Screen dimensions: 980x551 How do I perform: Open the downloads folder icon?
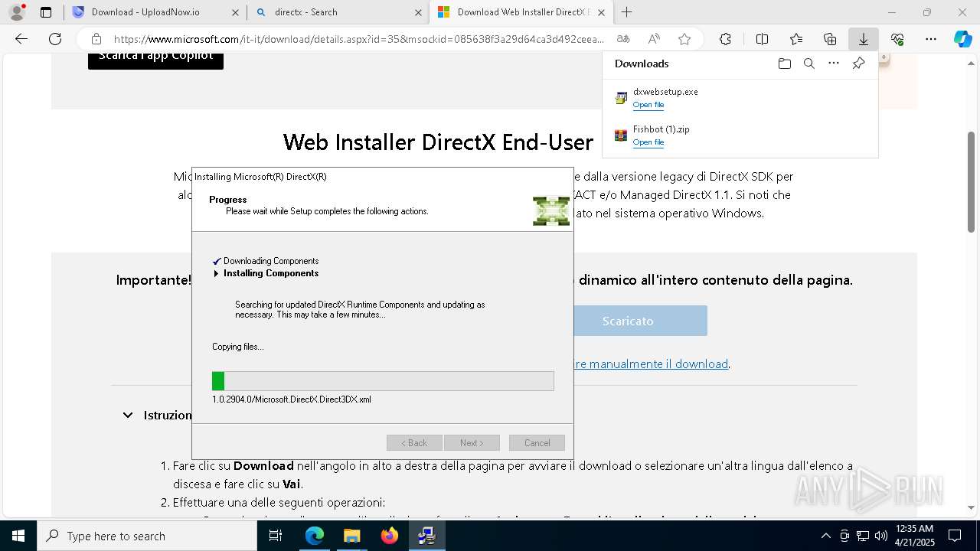point(784,64)
